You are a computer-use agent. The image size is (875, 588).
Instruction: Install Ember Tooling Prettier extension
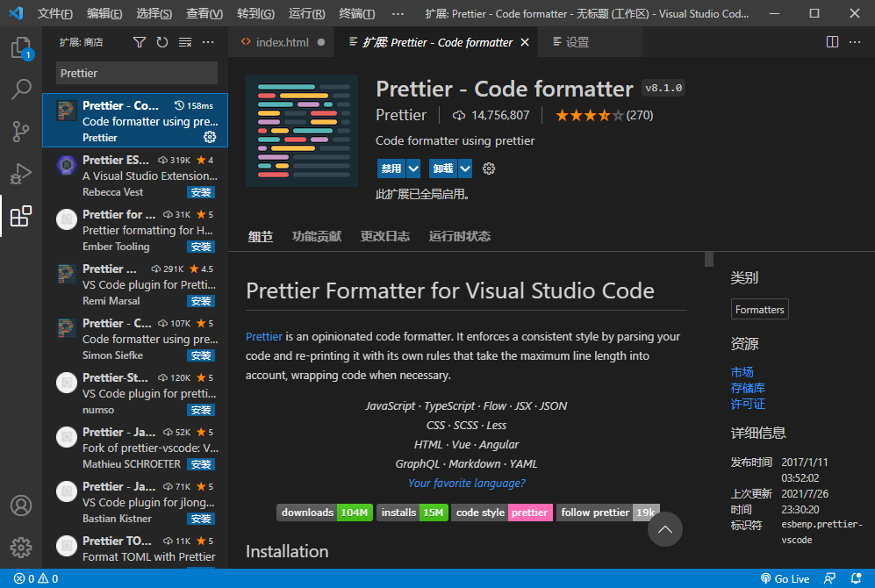[201, 247]
